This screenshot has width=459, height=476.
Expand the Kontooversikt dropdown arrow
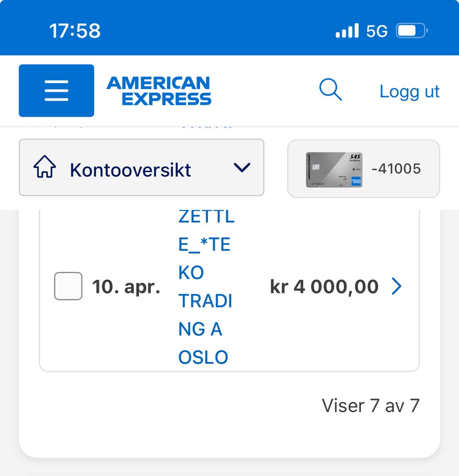click(242, 168)
